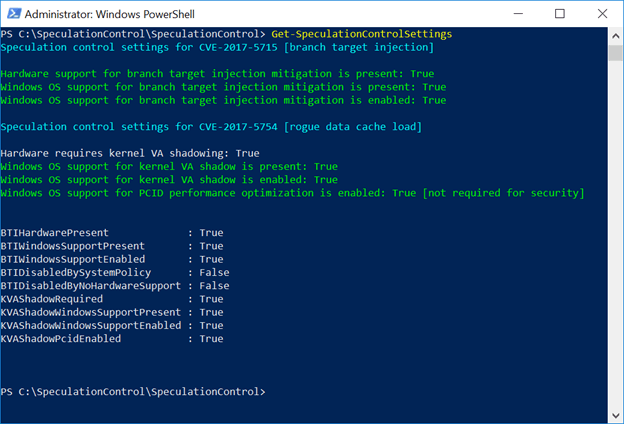Click the CVE-2017-5715 heading text
The width and height of the screenshot is (624, 424).
(238, 47)
